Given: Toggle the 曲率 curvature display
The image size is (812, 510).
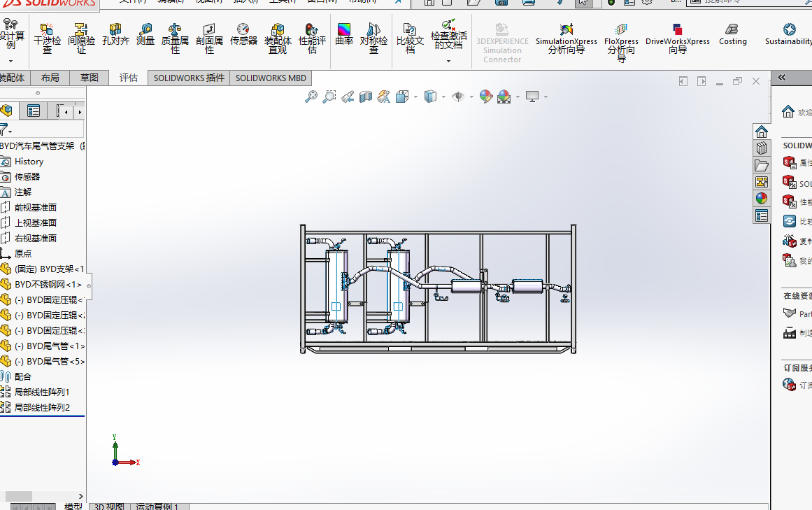Looking at the screenshot, I should tap(344, 35).
